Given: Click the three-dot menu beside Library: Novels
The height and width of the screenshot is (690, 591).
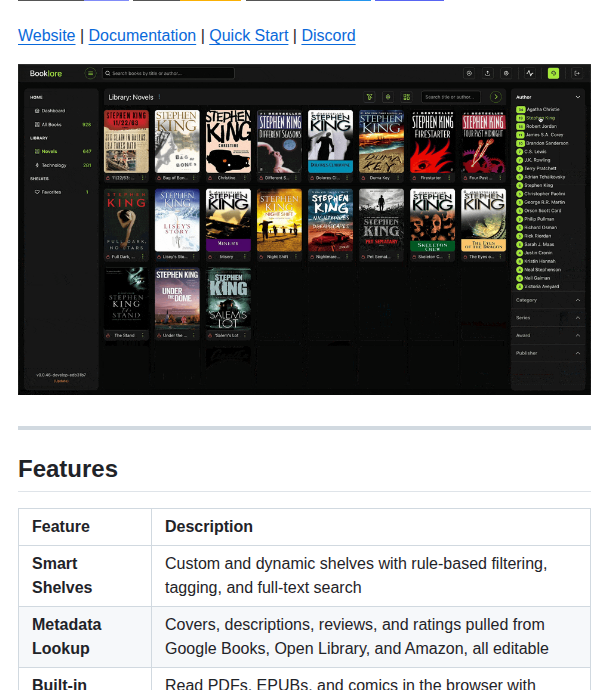Looking at the screenshot, I should click(x=159, y=97).
